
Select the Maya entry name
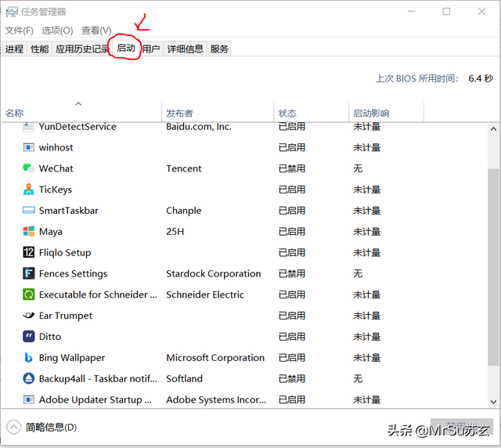pyautogui.click(x=50, y=232)
